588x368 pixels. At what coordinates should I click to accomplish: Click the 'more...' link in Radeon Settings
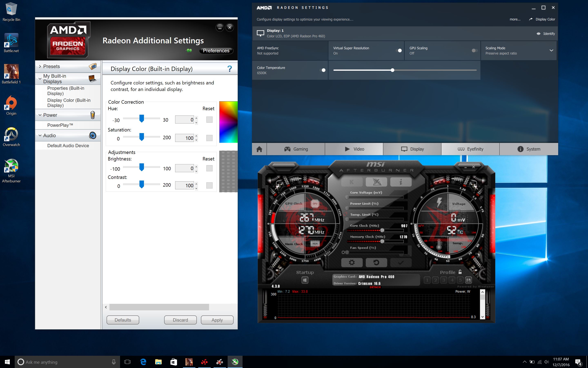tap(515, 19)
